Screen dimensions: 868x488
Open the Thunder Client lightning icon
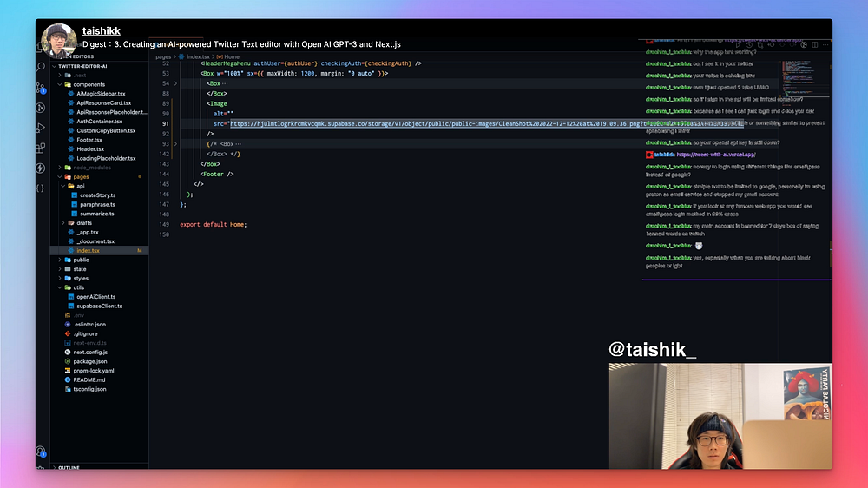pos(41,168)
